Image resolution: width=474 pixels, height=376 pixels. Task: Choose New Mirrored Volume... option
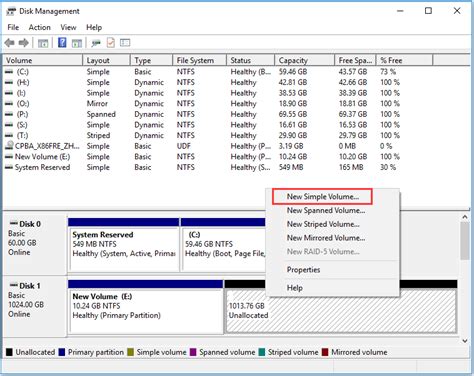click(x=326, y=238)
